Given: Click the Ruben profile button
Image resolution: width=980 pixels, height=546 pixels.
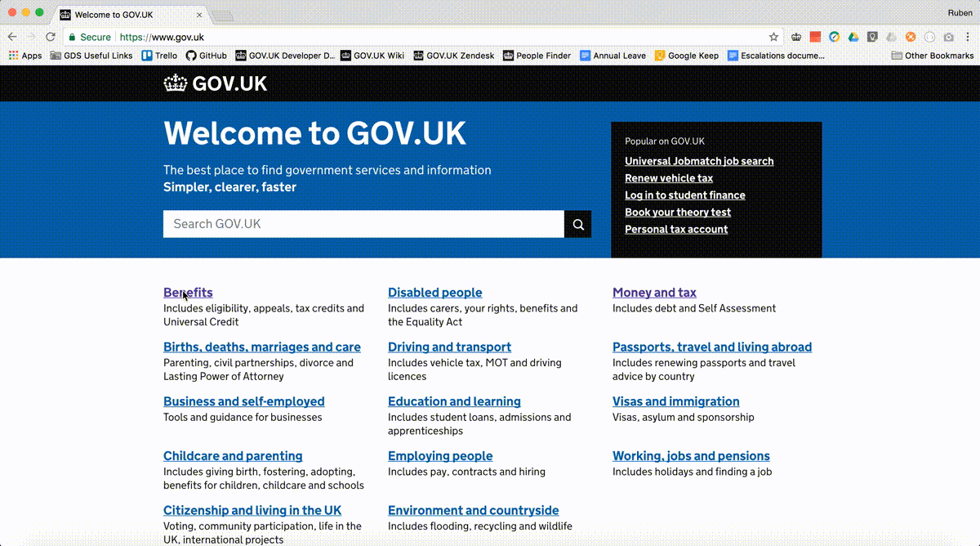Looking at the screenshot, I should click(960, 12).
